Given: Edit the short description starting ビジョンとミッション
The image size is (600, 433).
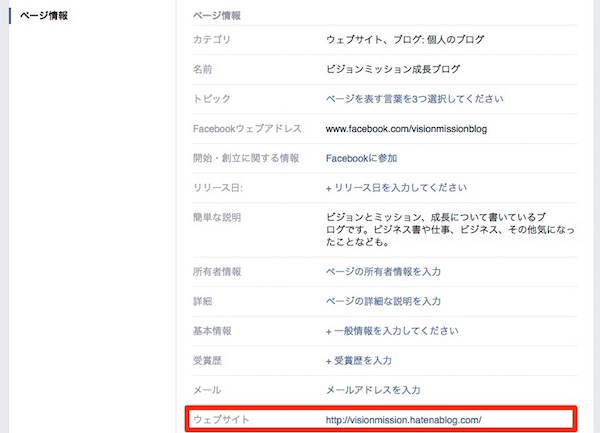Looking at the screenshot, I should click(x=450, y=230).
